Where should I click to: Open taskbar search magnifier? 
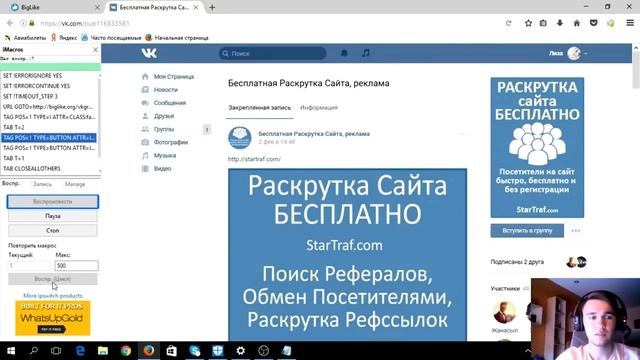[34, 351]
